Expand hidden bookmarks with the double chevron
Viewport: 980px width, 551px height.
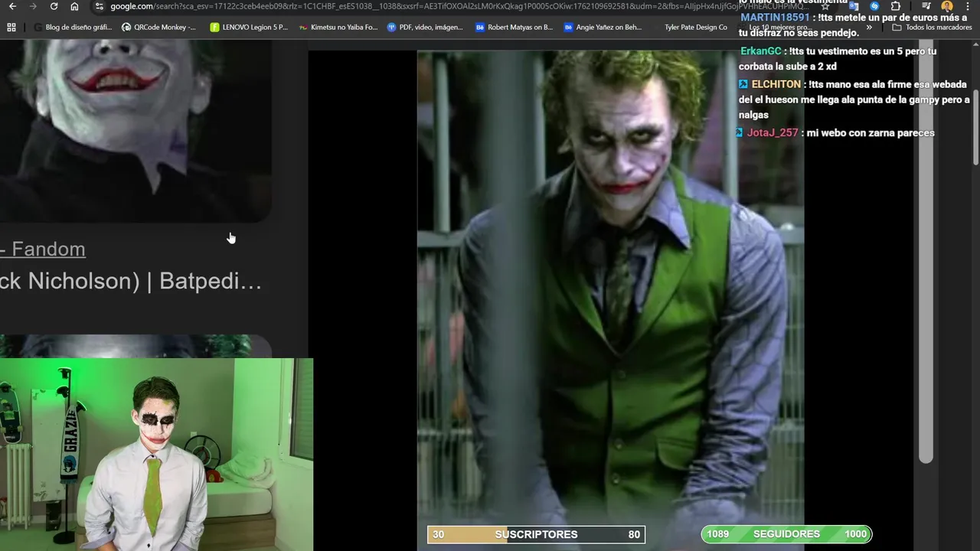(869, 27)
